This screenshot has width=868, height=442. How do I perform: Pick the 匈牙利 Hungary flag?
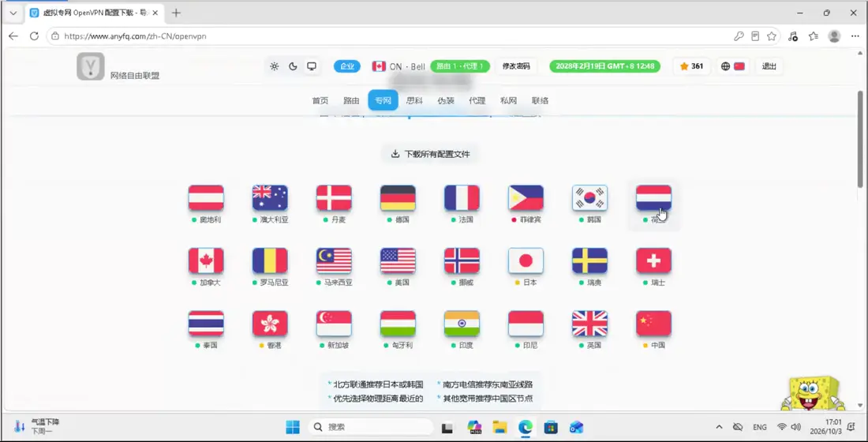tap(398, 324)
